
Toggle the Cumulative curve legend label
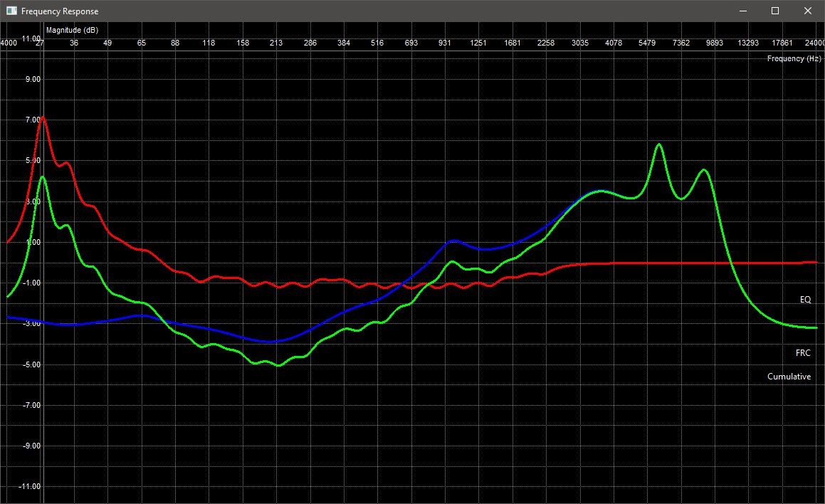(x=789, y=377)
